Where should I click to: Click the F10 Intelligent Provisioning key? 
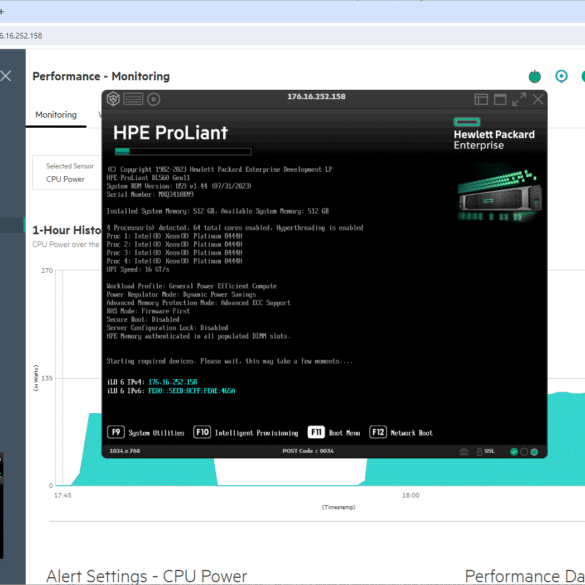pyautogui.click(x=202, y=432)
